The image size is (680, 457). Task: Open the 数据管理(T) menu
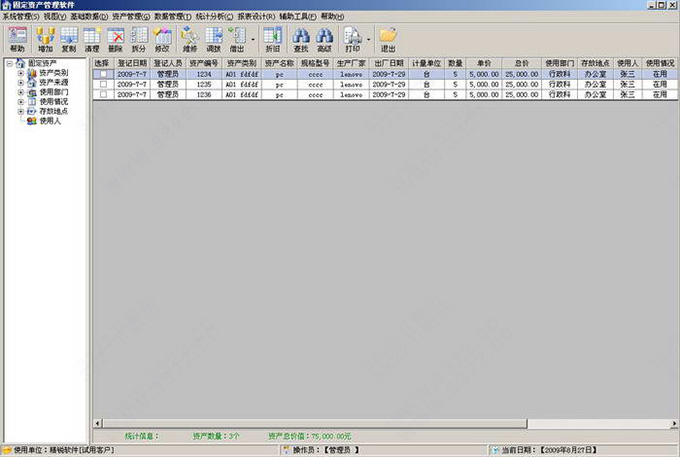(x=173, y=16)
